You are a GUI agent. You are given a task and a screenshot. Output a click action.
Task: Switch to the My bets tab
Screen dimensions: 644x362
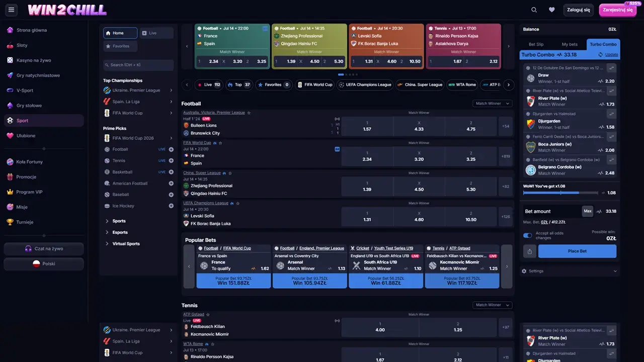point(570,44)
